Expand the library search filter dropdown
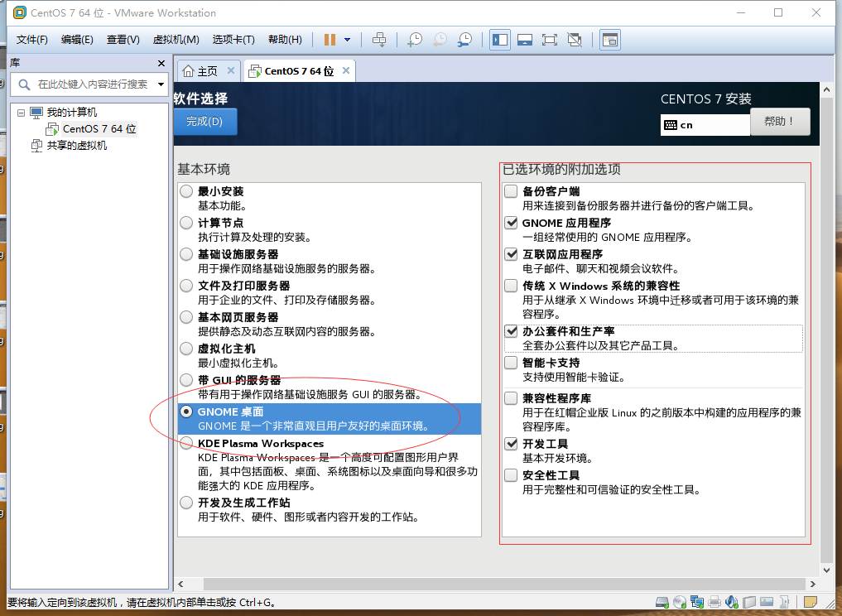The height and width of the screenshot is (616, 842). 161,84
